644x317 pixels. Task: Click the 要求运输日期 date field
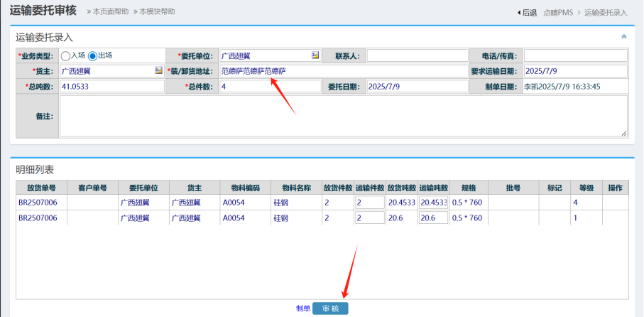point(575,71)
